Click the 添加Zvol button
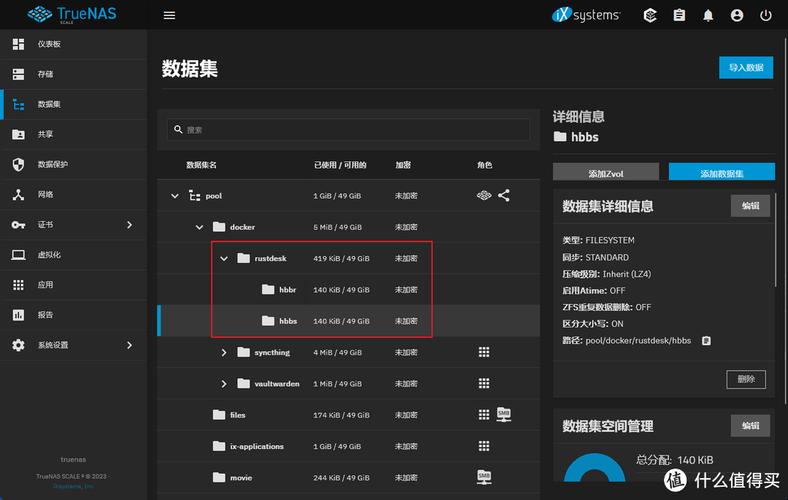 pyautogui.click(x=606, y=172)
